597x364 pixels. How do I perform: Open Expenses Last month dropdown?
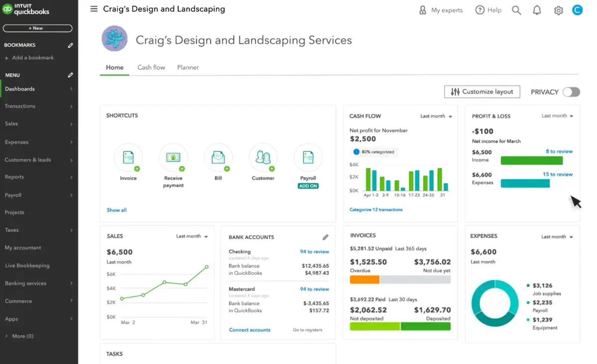(557, 237)
